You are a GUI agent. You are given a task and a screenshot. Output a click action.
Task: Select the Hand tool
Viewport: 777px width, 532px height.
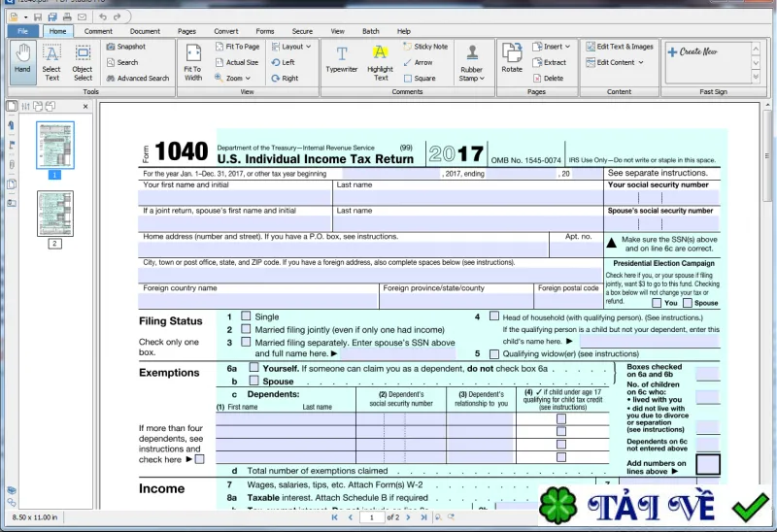point(22,61)
